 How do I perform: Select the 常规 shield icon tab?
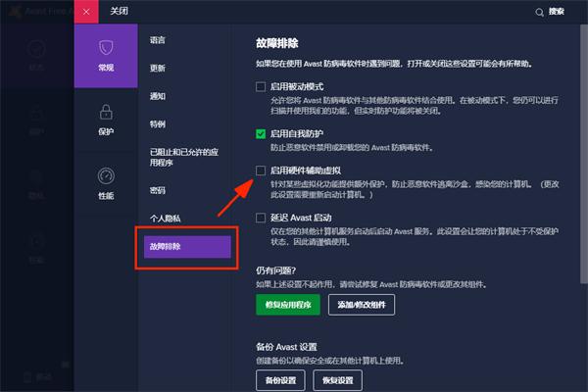point(105,55)
